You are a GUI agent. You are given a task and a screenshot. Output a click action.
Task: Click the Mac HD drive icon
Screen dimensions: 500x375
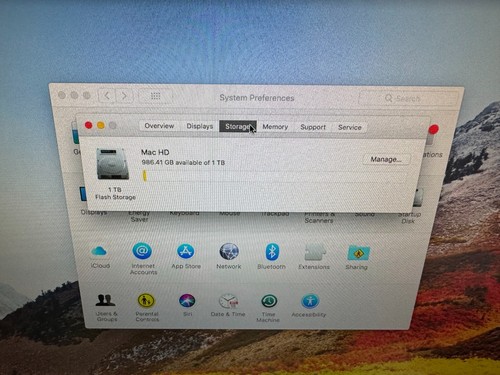click(113, 164)
